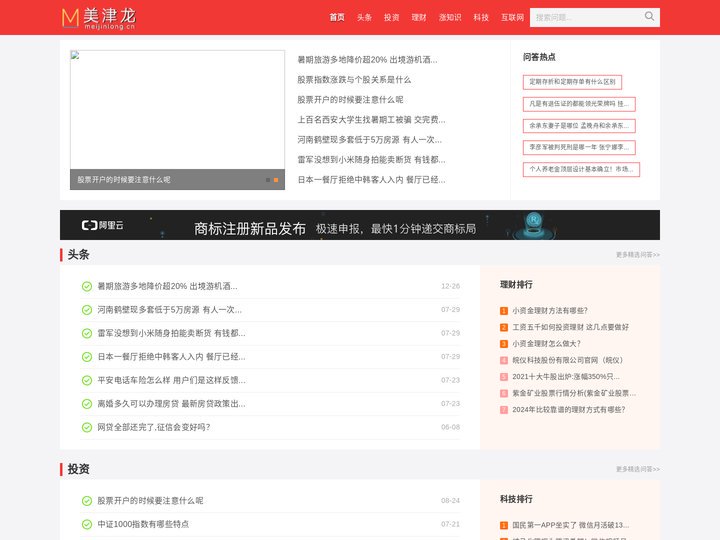This screenshot has width=720, height=540.
Task: Click the 问答热点 heading
Action: tap(539, 57)
